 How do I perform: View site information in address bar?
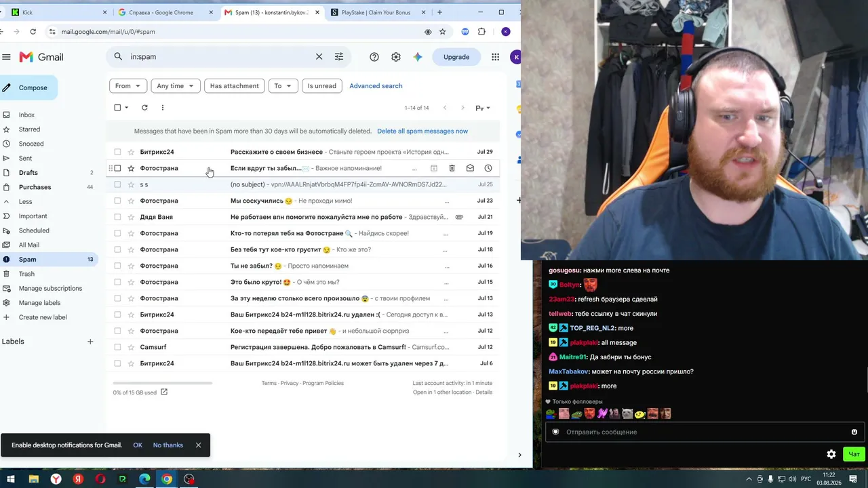[x=52, y=32]
